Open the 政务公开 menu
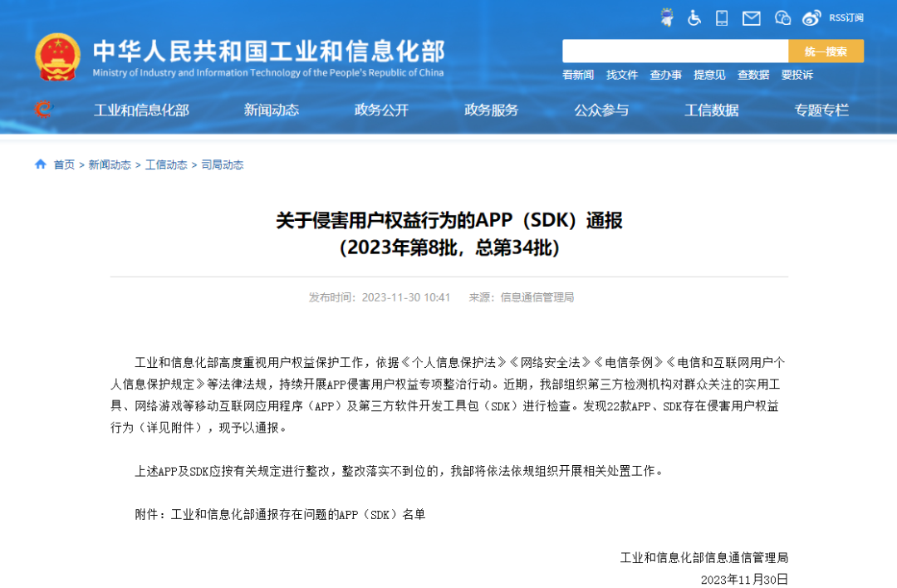This screenshot has height=588, width=897. click(381, 110)
